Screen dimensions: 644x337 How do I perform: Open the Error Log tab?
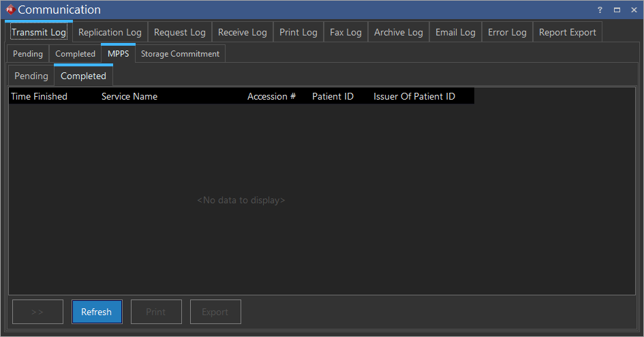[507, 32]
